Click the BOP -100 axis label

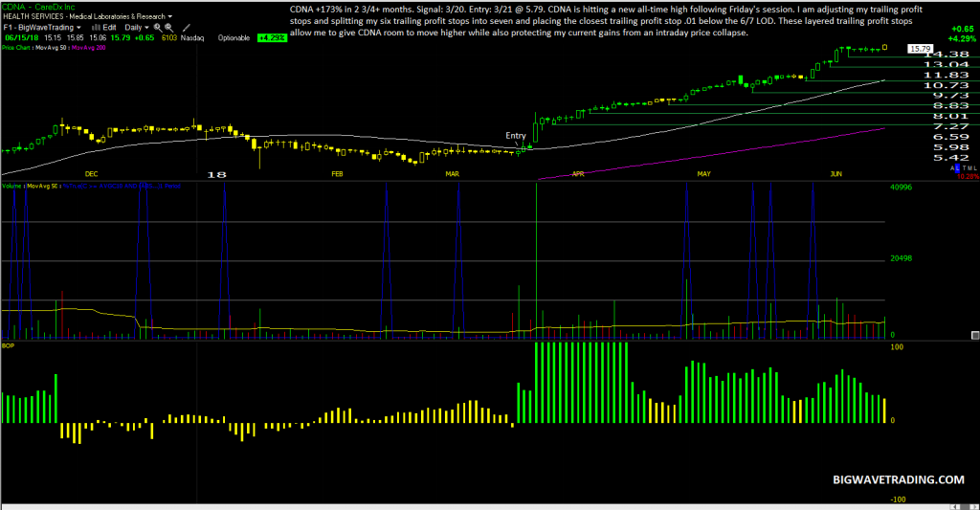click(898, 499)
